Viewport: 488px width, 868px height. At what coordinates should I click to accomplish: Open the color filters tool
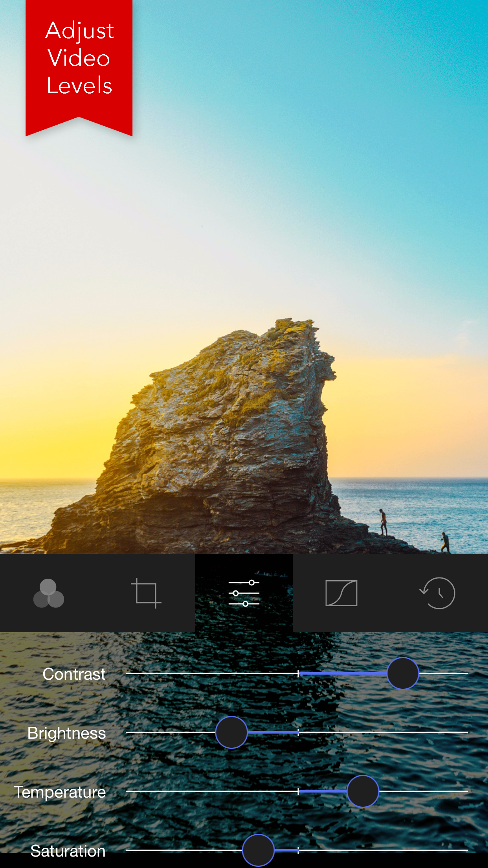click(49, 593)
